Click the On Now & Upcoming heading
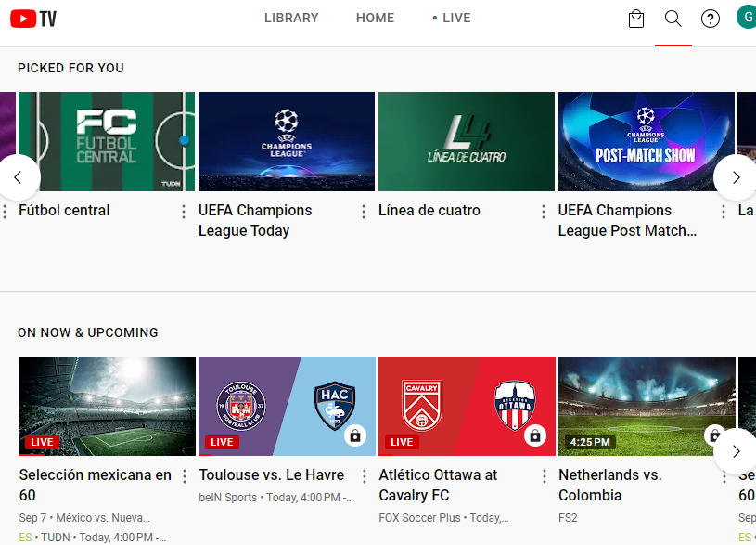The height and width of the screenshot is (545, 756). [x=88, y=332]
